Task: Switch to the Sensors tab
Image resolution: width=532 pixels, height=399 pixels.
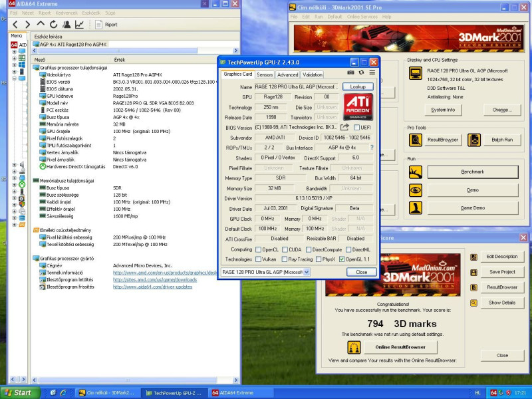Action: click(265, 74)
